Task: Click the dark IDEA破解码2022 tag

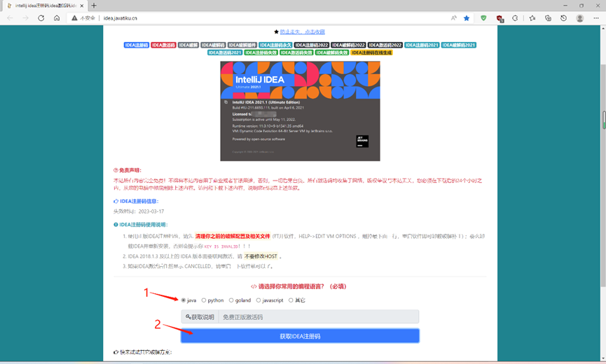Action: click(348, 45)
